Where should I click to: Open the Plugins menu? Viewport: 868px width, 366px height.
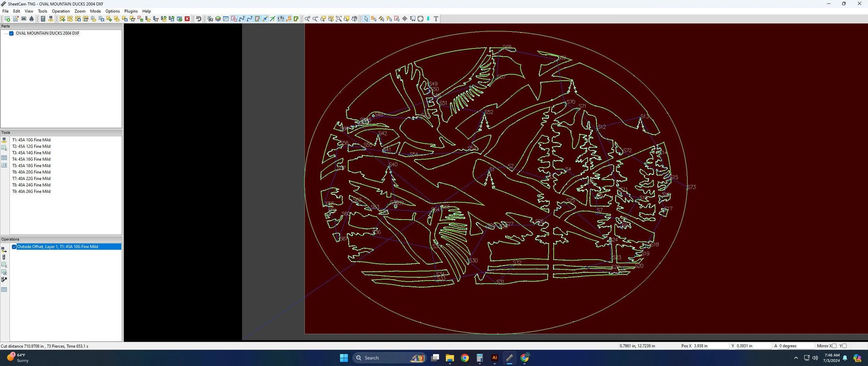[x=131, y=11]
